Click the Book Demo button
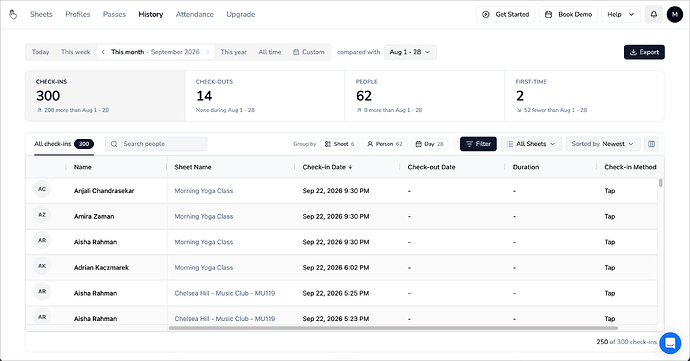 pyautogui.click(x=569, y=15)
